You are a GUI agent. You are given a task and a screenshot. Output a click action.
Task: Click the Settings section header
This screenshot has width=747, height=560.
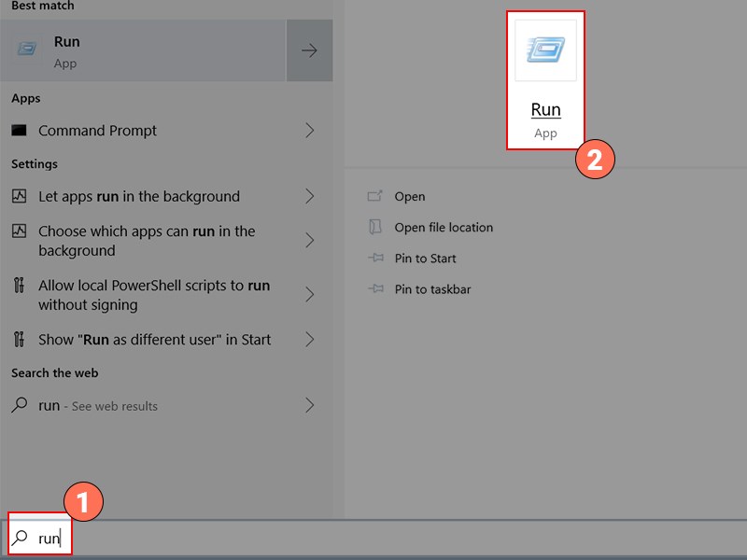[x=35, y=164]
